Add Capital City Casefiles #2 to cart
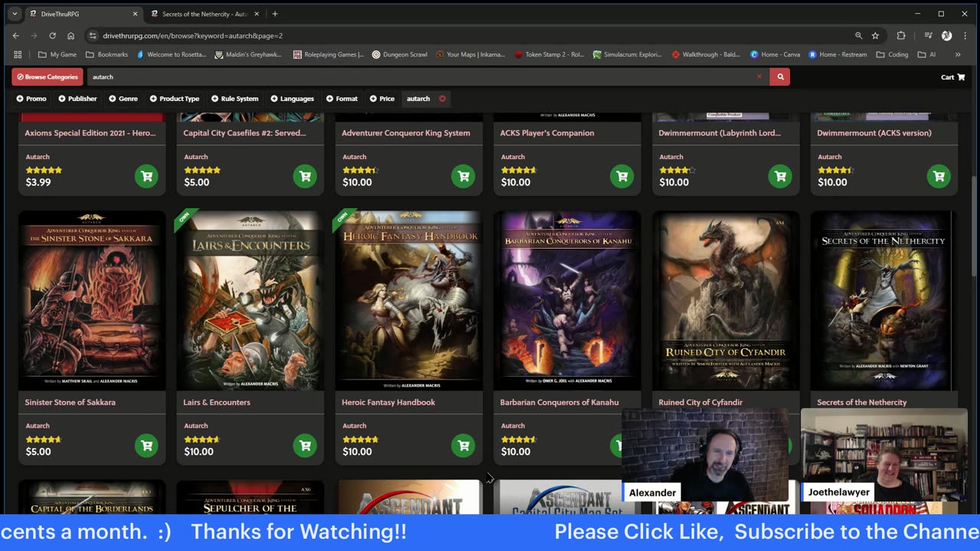This screenshot has width=980, height=551. pyautogui.click(x=305, y=176)
